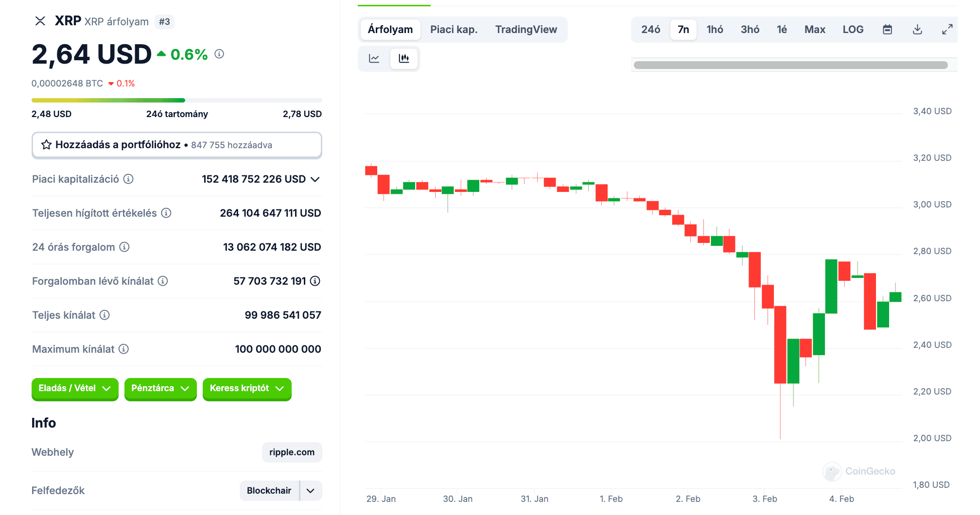
Task: Select Max time range
Action: coord(815,30)
